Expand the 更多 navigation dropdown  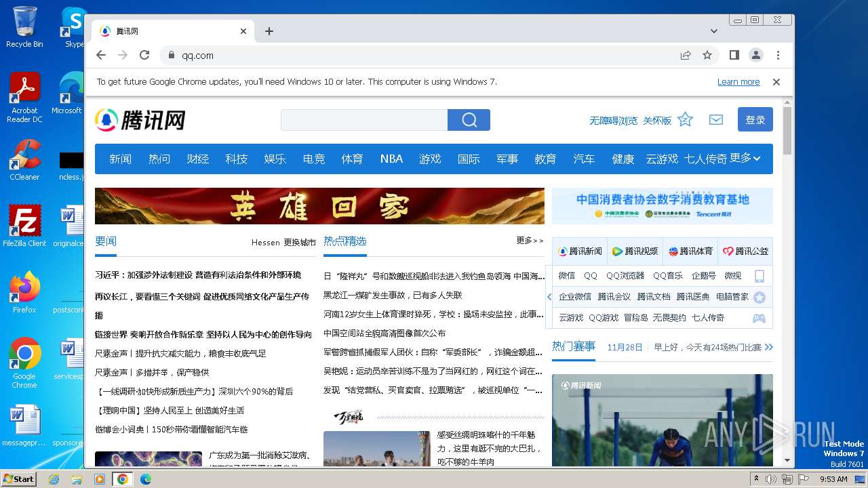pyautogui.click(x=745, y=158)
